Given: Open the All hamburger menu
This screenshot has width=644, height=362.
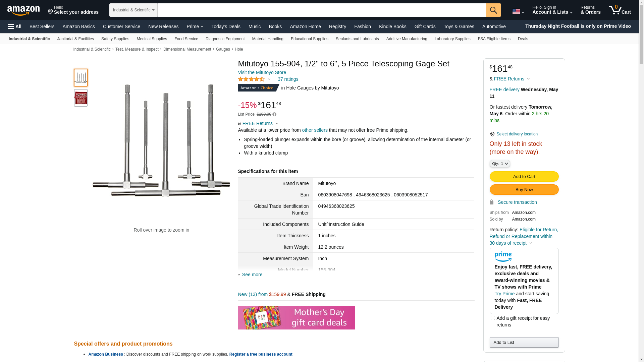Looking at the screenshot, I should (x=15, y=26).
